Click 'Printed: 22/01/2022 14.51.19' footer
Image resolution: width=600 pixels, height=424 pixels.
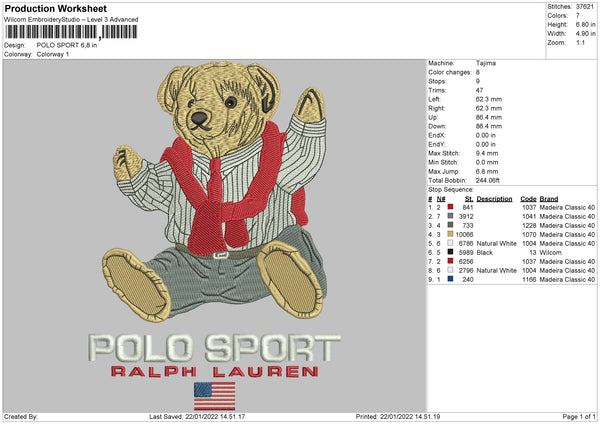coord(398,417)
